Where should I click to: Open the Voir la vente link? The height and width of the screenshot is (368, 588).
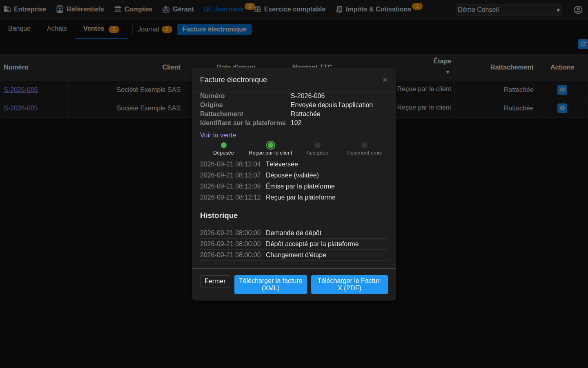pyautogui.click(x=218, y=135)
